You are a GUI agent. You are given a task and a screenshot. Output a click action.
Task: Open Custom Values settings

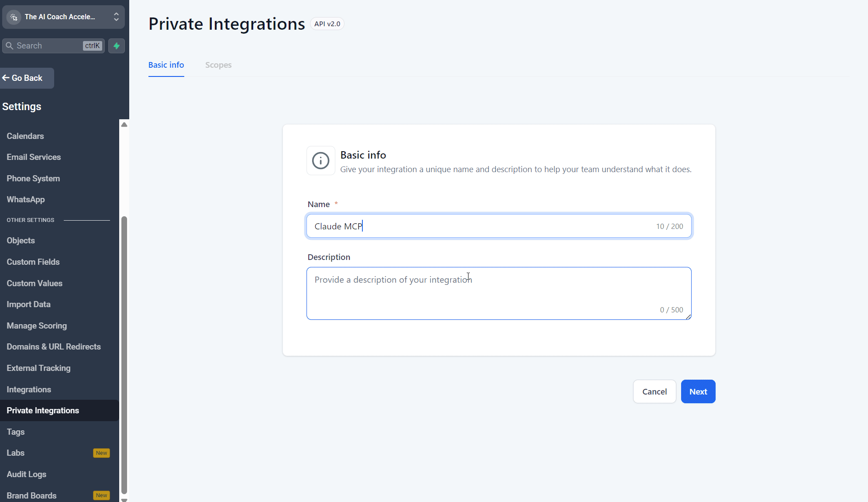34,284
